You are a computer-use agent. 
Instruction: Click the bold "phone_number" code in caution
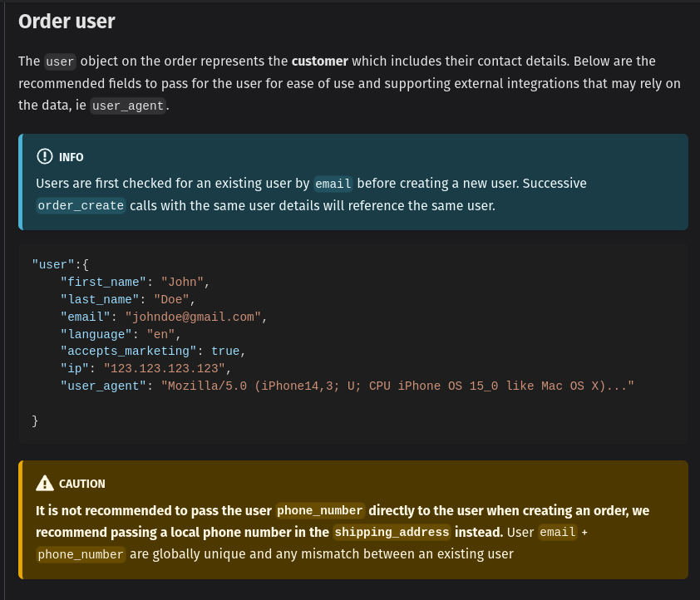[320, 511]
